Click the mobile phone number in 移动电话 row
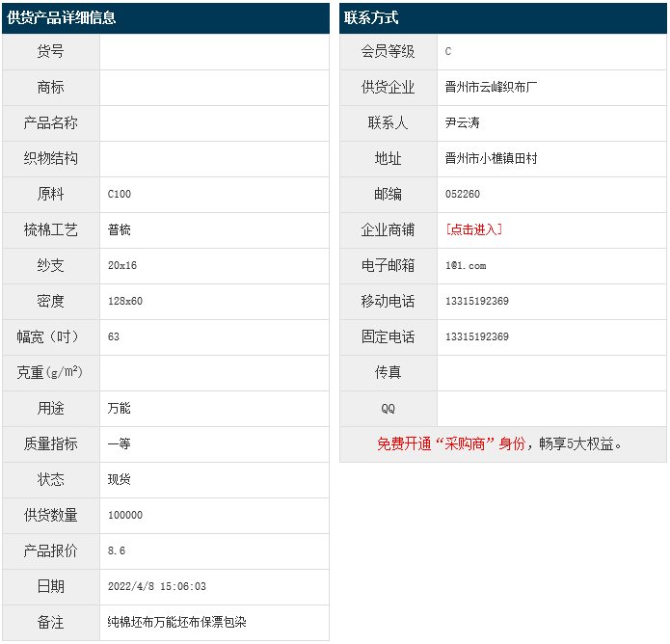Viewport: 670px width, 644px height. 477,301
